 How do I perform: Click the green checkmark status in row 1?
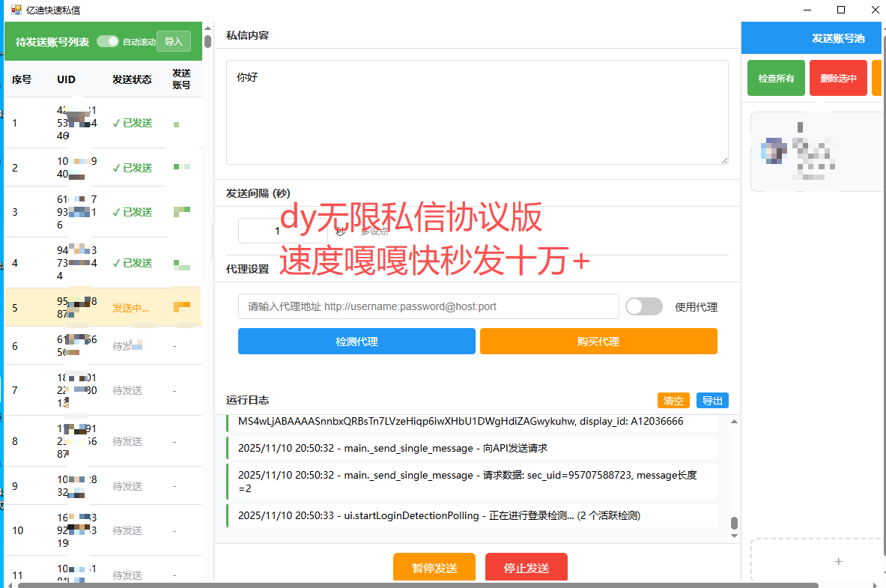132,123
